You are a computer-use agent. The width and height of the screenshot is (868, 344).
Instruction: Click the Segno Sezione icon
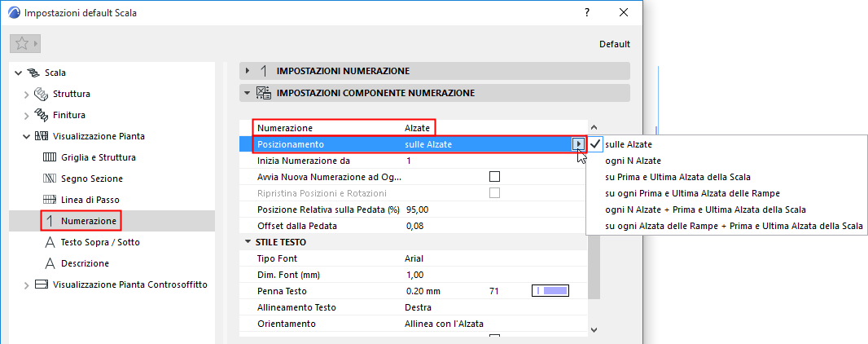47,179
